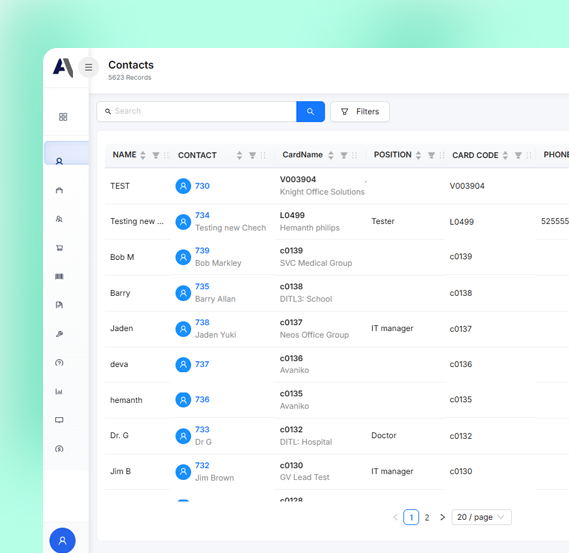569x553 pixels.
Task: Click the 'Tester' position cell
Action: pyautogui.click(x=383, y=221)
